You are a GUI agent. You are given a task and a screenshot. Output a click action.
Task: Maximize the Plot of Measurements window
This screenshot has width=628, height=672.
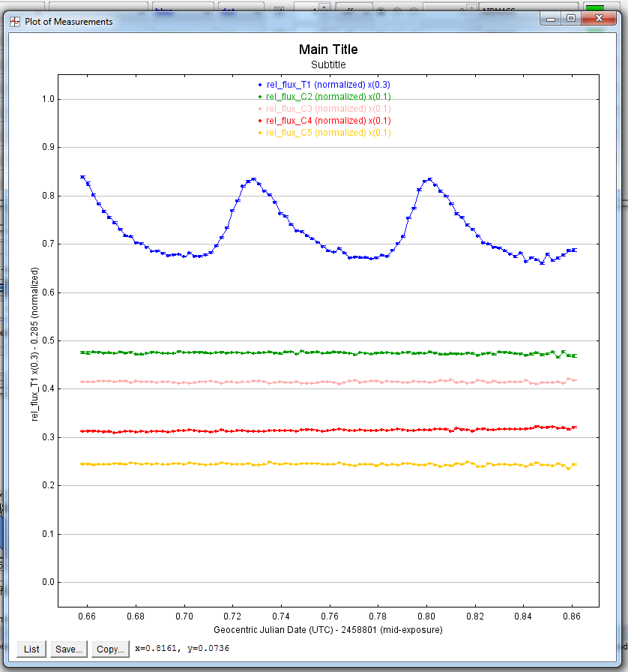[x=571, y=19]
